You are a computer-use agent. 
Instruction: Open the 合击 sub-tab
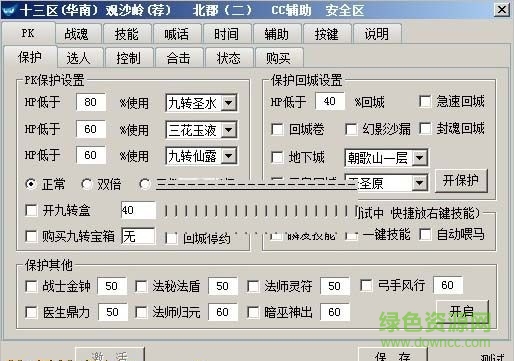pyautogui.click(x=179, y=58)
